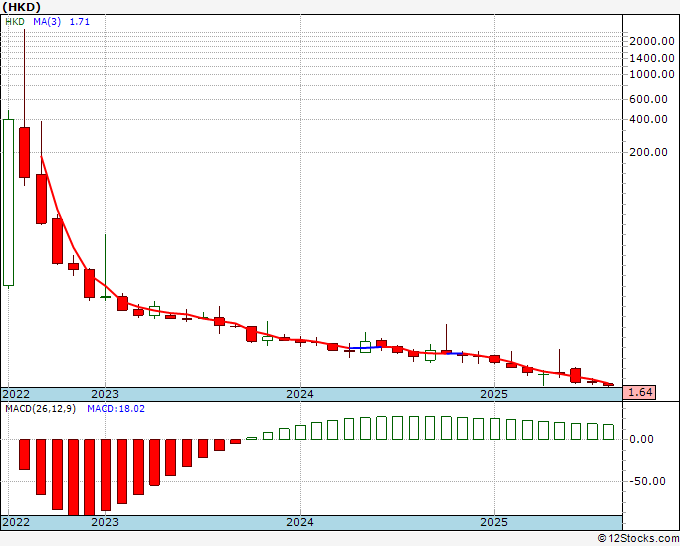Click 2022 on MACD panel time axis
Image resolution: width=680 pixels, height=546 pixels.
16,522
